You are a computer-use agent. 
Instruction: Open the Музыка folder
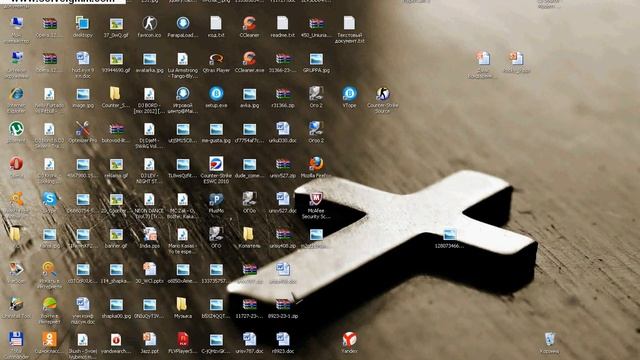182,304
